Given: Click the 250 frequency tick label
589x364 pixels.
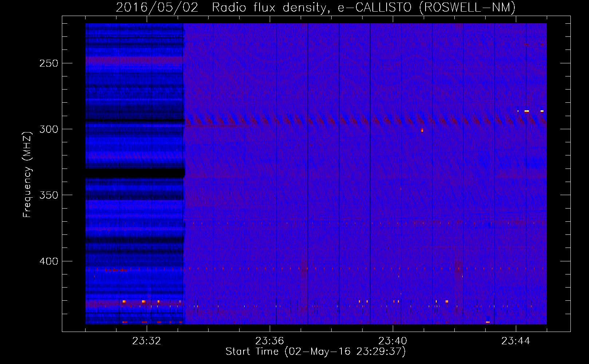Looking at the screenshot, I should [x=49, y=63].
